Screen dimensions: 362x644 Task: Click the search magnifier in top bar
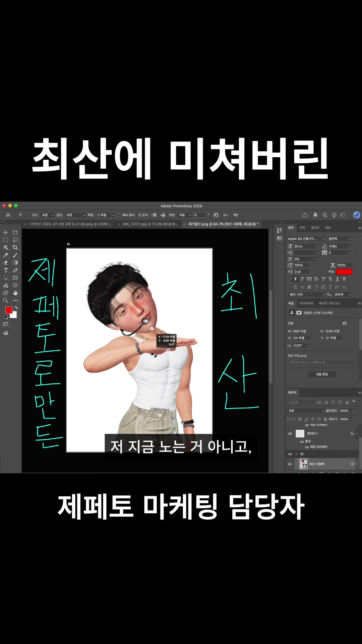pyautogui.click(x=325, y=215)
